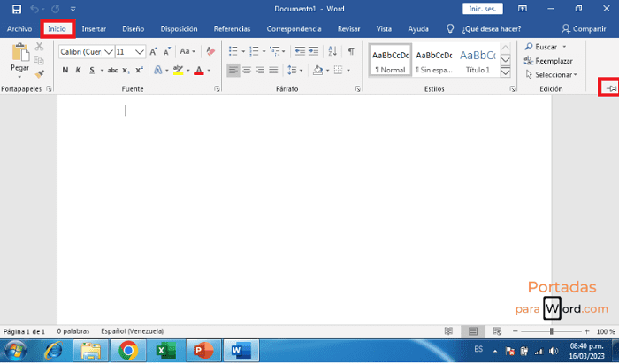Toggle italic (K) formatting

tap(80, 70)
